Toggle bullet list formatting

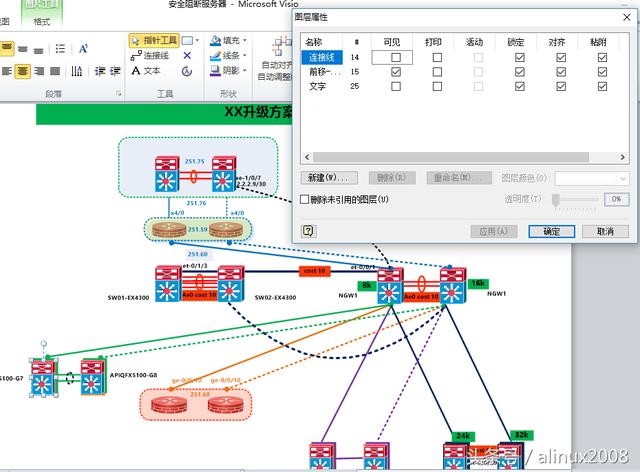[60, 49]
